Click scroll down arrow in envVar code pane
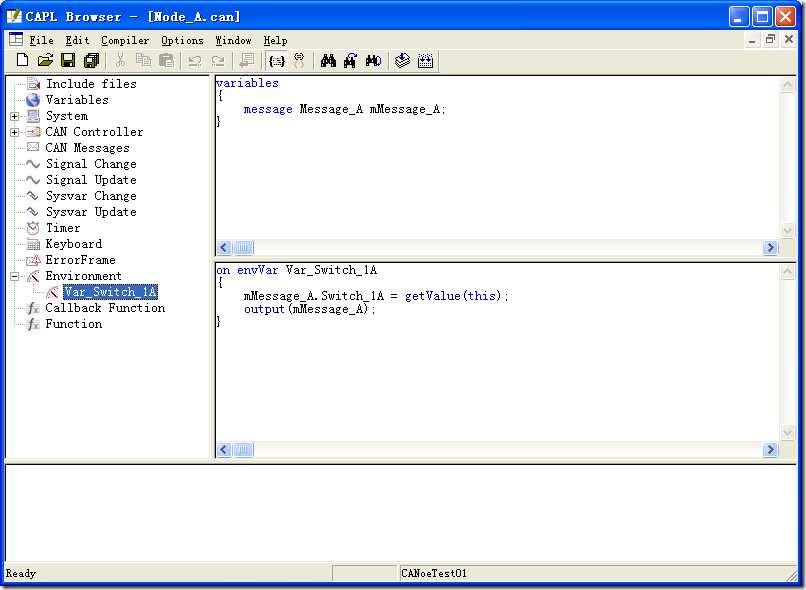The height and width of the screenshot is (590, 806). [x=787, y=433]
